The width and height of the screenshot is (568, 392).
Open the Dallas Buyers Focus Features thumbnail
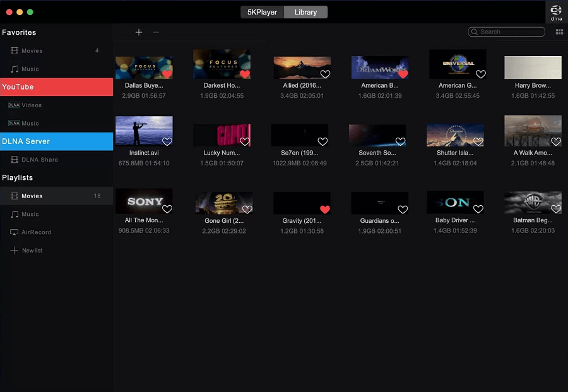144,68
